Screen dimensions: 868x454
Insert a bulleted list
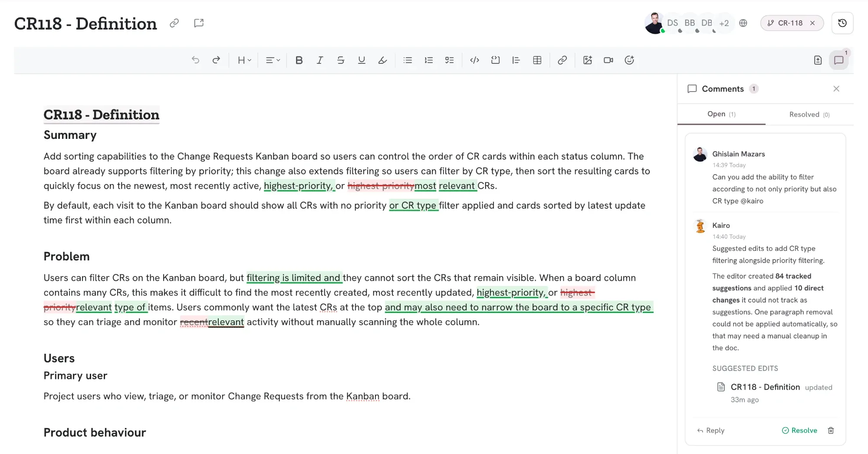pos(408,60)
